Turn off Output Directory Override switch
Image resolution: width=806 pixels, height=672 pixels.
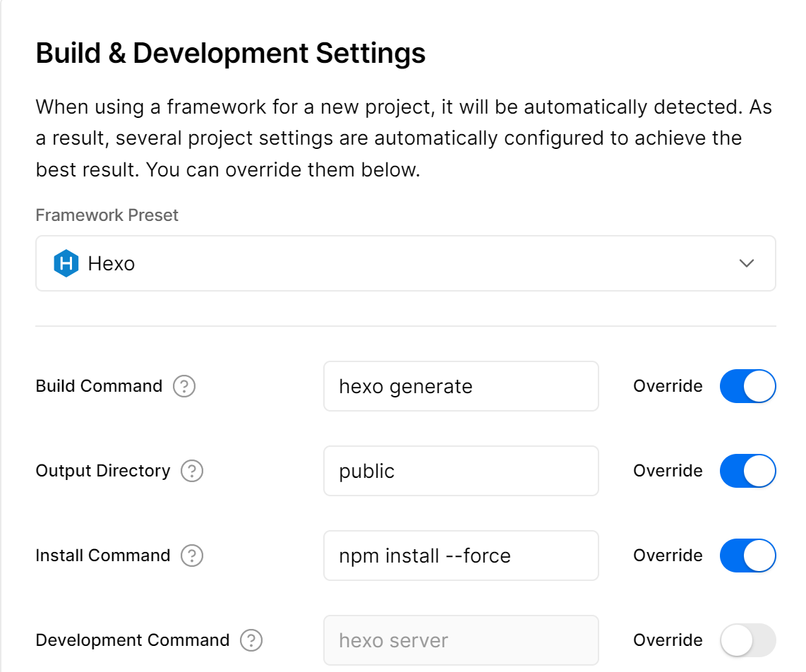tap(747, 471)
